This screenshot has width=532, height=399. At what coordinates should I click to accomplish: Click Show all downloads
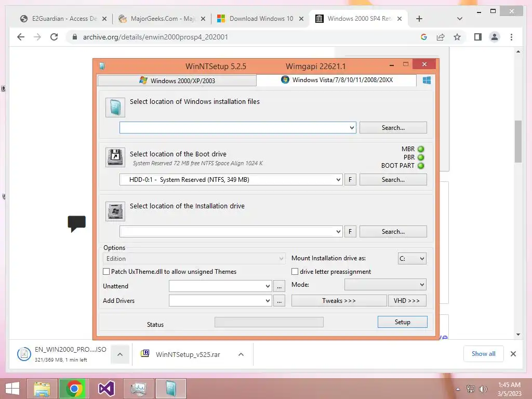(484, 354)
